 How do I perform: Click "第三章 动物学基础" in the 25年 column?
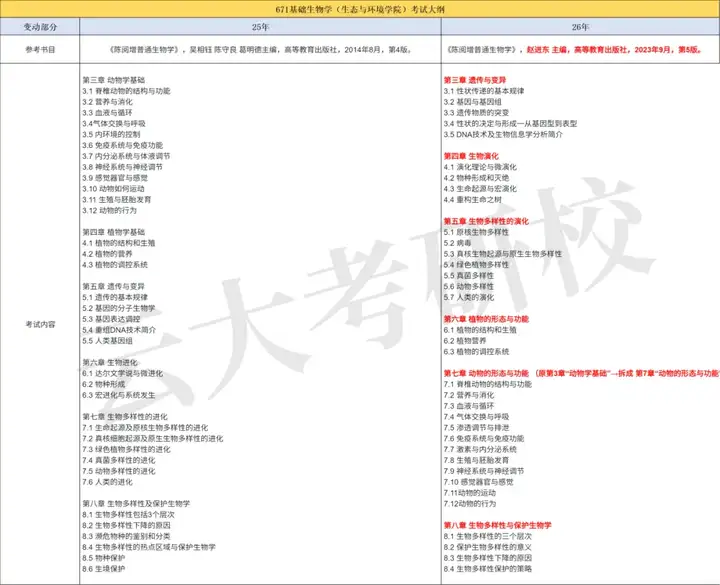[x=113, y=80]
